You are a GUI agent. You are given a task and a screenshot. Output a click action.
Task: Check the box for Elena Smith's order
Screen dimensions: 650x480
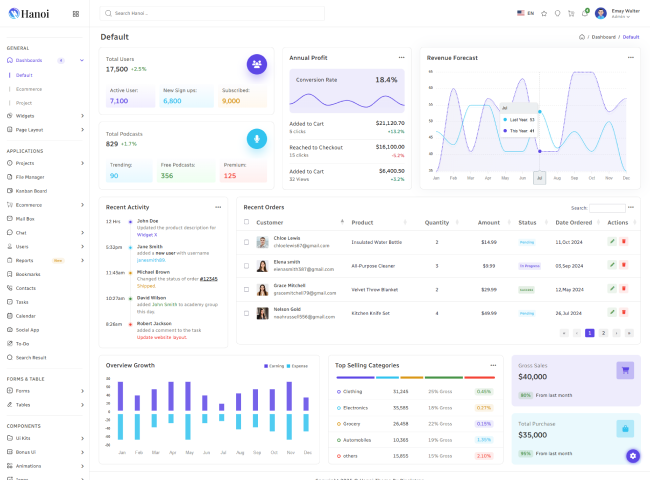[247, 265]
